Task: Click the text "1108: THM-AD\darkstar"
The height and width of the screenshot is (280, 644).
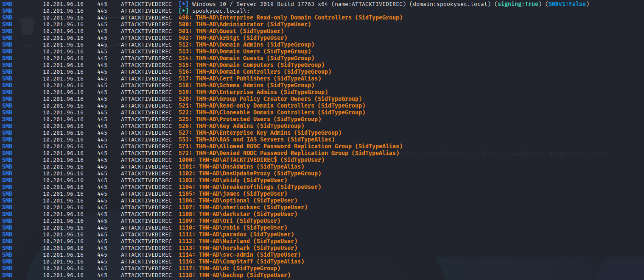Action: pyautogui.click(x=214, y=214)
